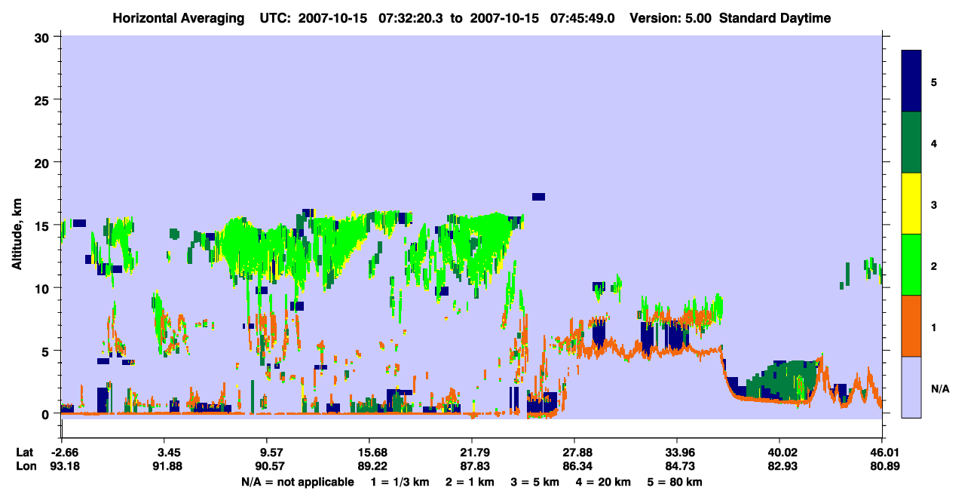Click '3 = 5 km' in the legend key
980x503 pixels.
537,482
